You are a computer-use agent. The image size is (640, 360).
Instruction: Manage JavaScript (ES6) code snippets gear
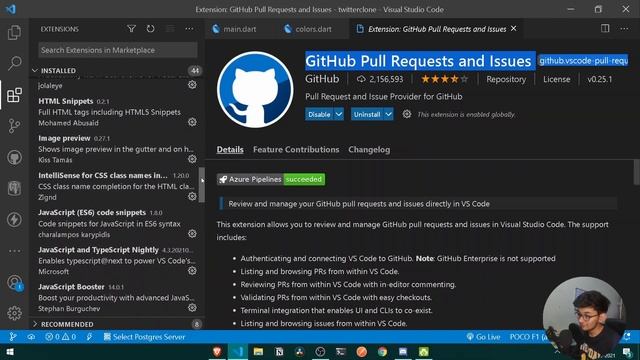tap(192, 233)
